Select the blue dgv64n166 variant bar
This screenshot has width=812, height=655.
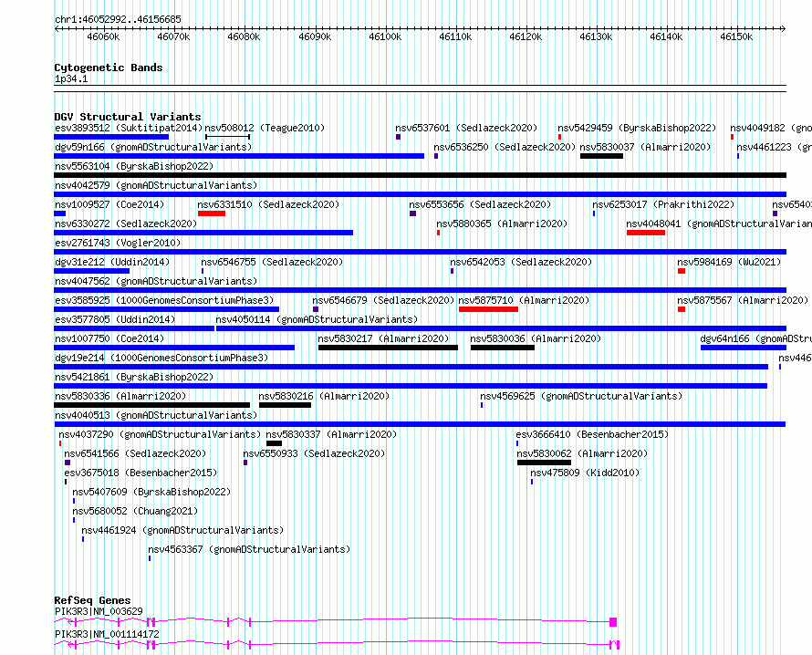(x=744, y=348)
